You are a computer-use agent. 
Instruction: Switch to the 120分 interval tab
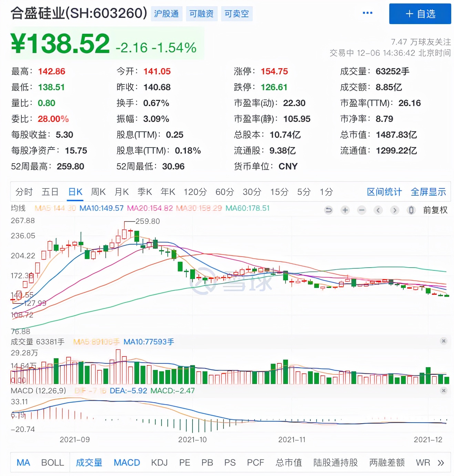tap(195, 192)
